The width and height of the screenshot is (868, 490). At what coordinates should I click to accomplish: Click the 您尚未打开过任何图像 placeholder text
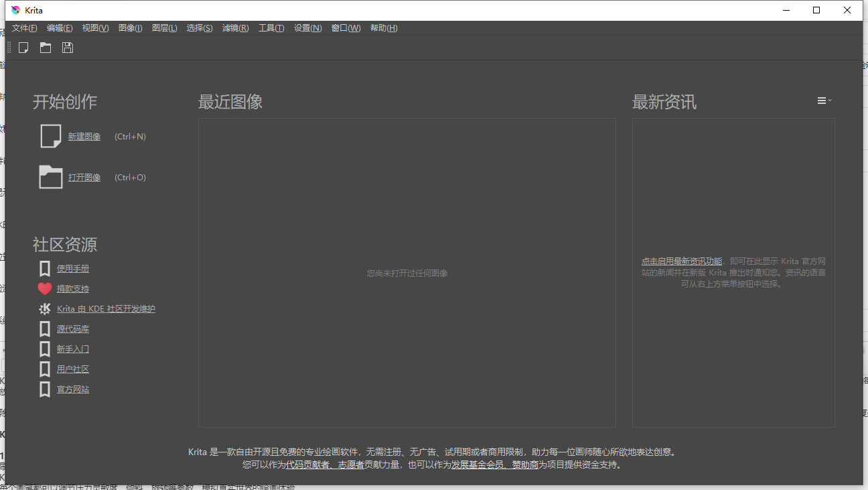(407, 273)
